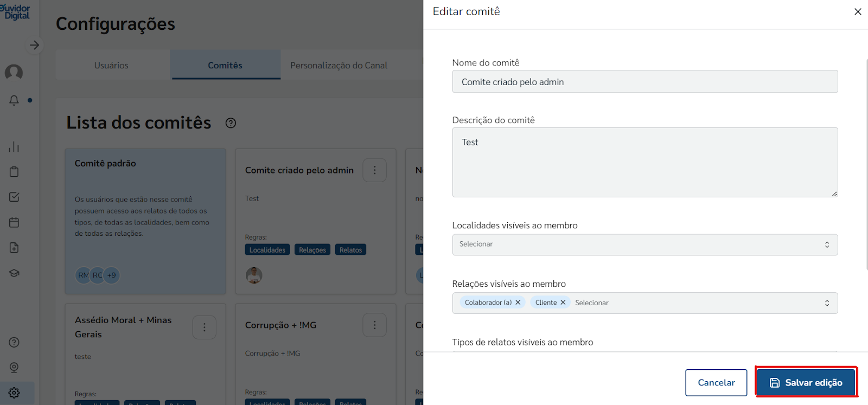Open the webcam icon in sidebar
Screen dimensions: 868x405
(14, 368)
